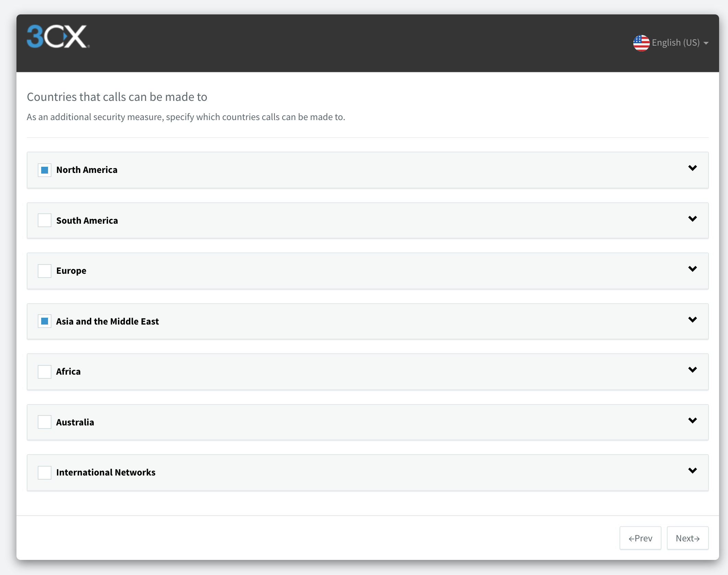Select the Australia checkbox

pos(45,422)
